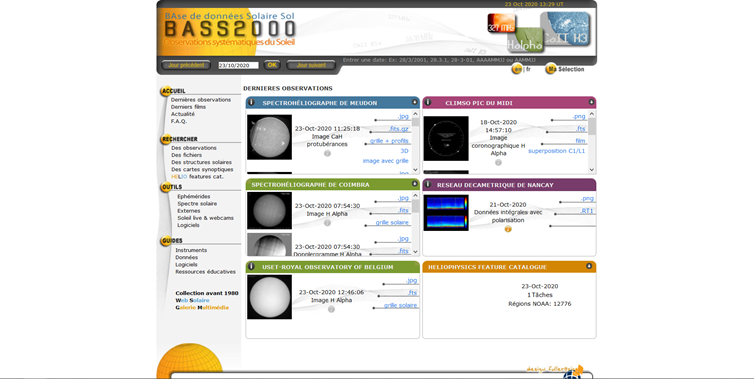Open HELIO features cat. link
Image resolution: width=754 pixels, height=379 pixels.
tap(197, 177)
